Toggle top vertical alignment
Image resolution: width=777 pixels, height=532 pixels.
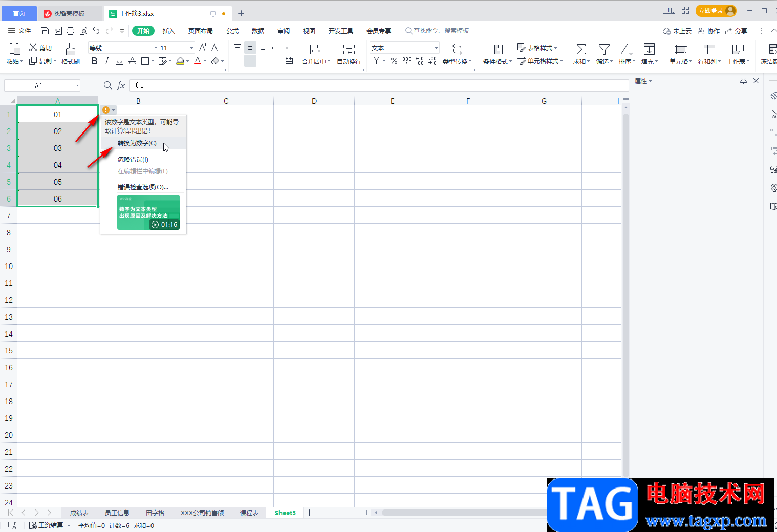[238, 48]
